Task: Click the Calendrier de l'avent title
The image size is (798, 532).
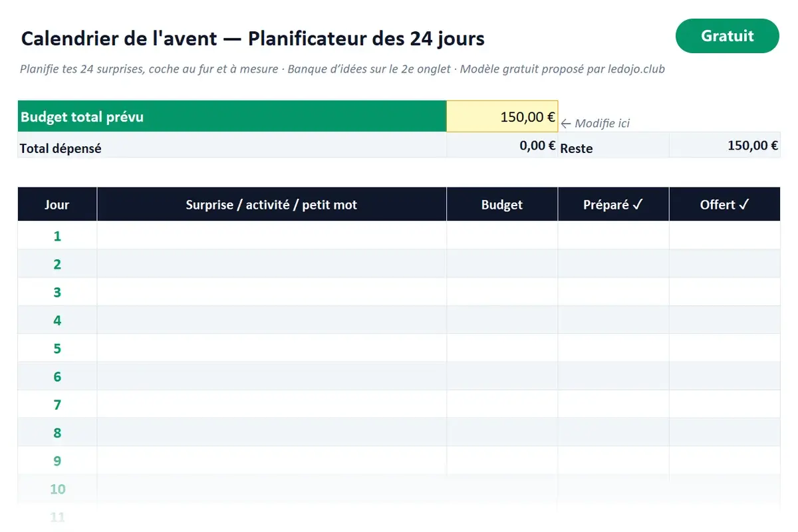Action: (253, 39)
